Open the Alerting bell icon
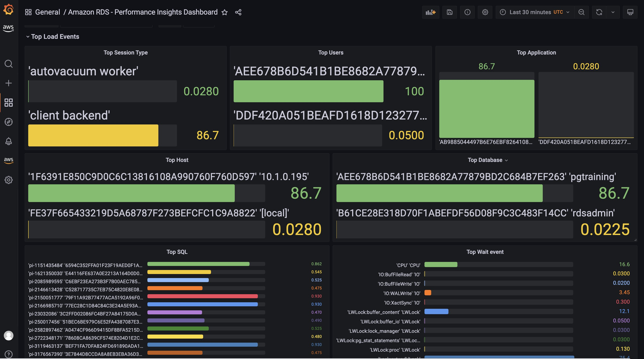Screen dimensions: 644x359 point(9,141)
